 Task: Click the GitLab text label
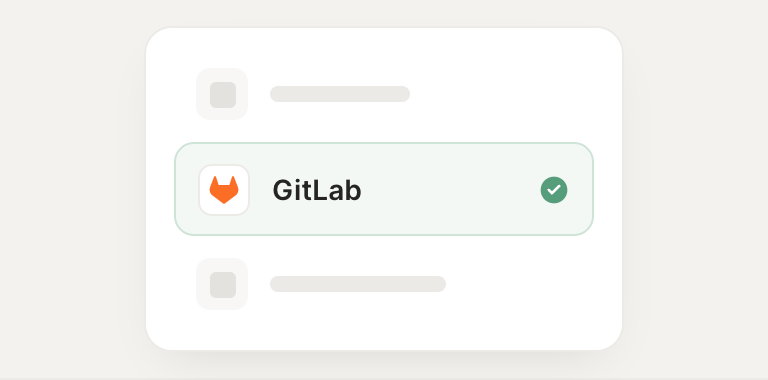[317, 190]
